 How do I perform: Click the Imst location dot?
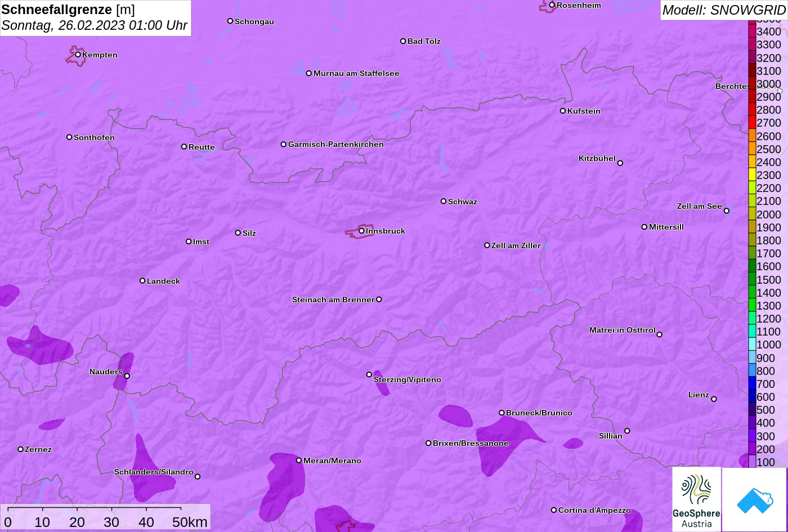(189, 242)
